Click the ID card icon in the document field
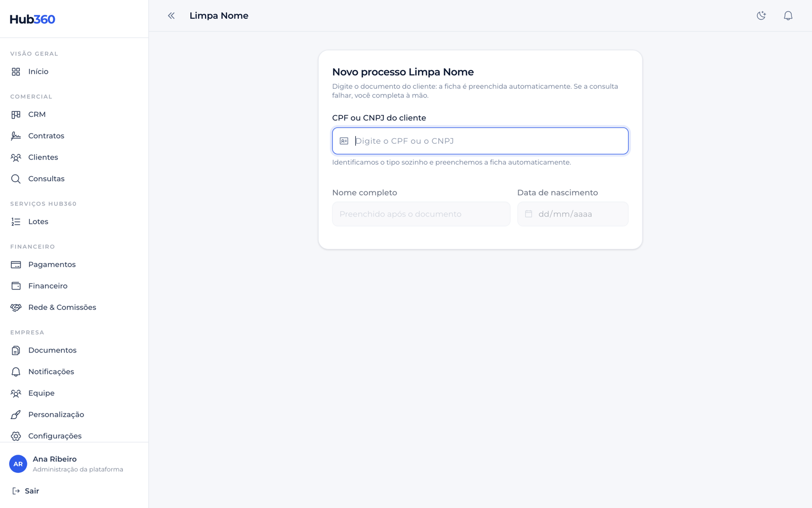 (x=344, y=141)
